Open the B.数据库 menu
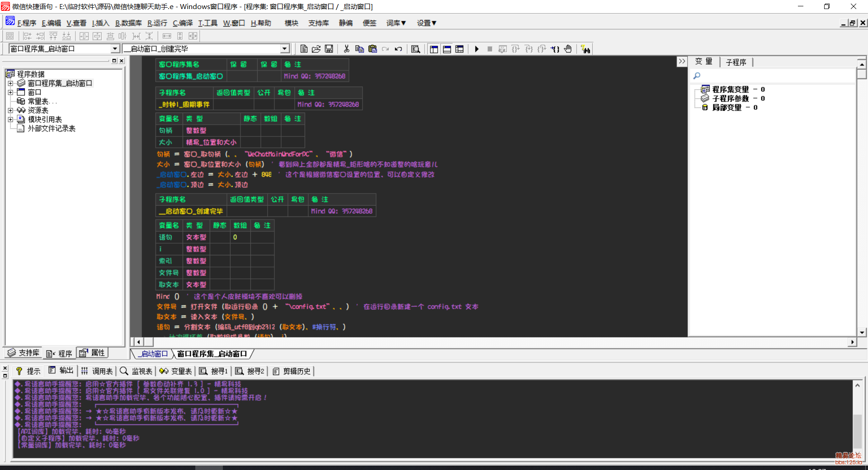 pyautogui.click(x=128, y=23)
